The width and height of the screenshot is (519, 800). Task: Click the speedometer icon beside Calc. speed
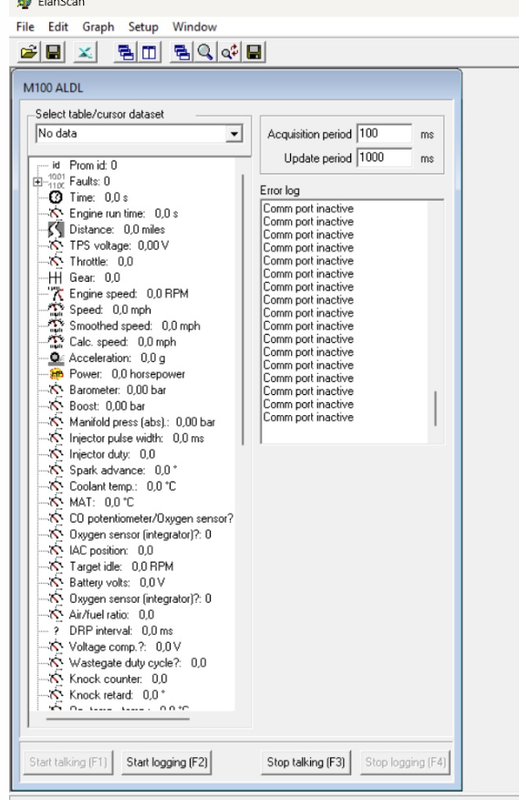[56, 342]
